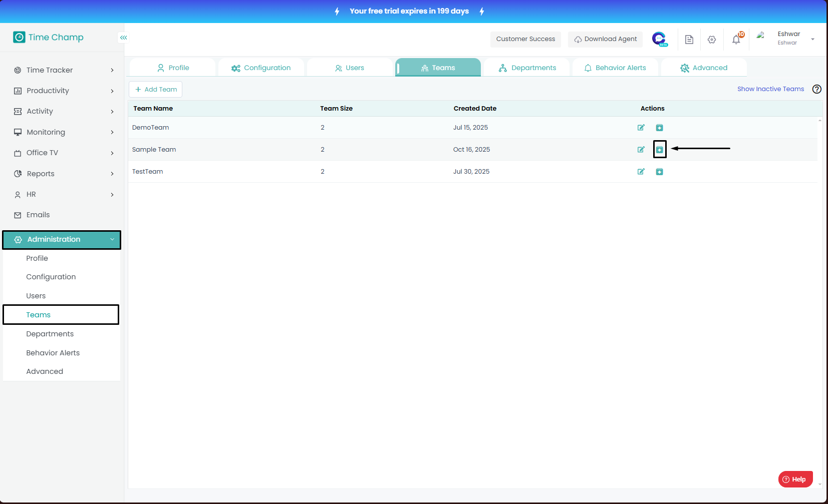
Task: Open the settings gear in top bar
Action: [712, 40]
